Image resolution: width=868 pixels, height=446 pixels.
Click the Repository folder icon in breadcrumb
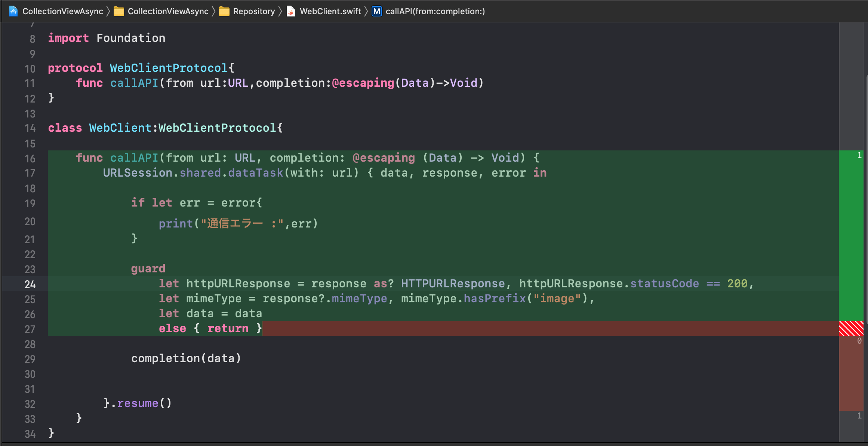pyautogui.click(x=224, y=11)
